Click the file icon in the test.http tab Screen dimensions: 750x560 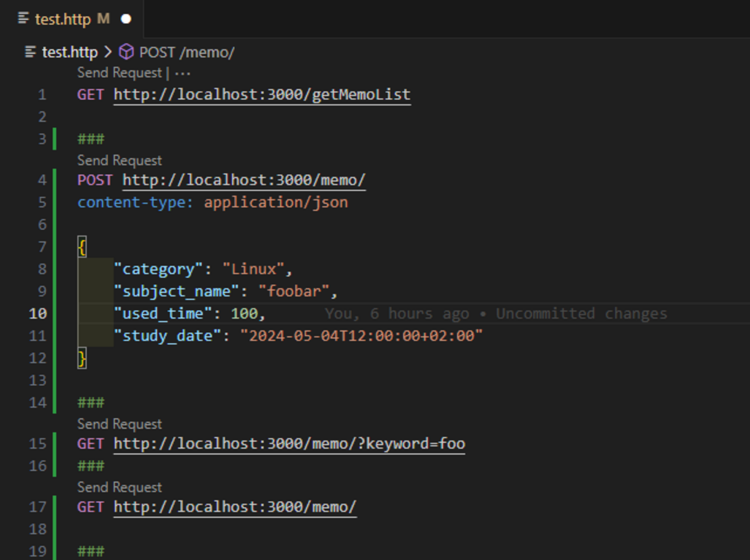tap(24, 18)
